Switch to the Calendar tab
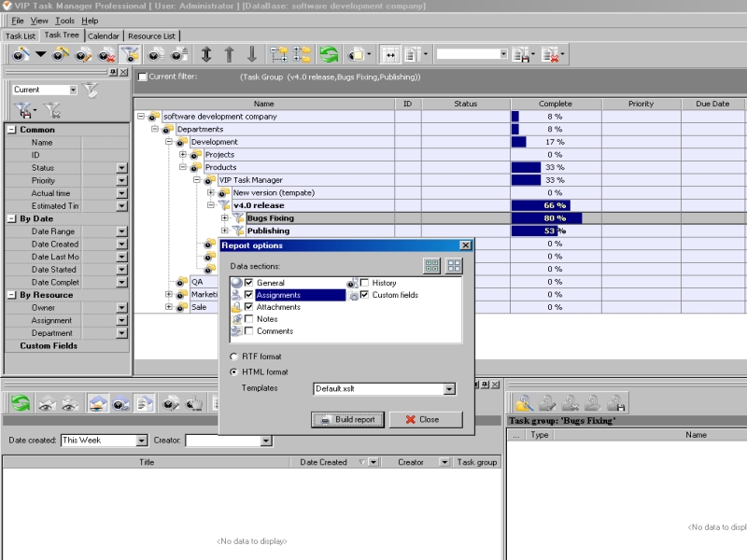The image size is (747, 560). pyautogui.click(x=103, y=36)
